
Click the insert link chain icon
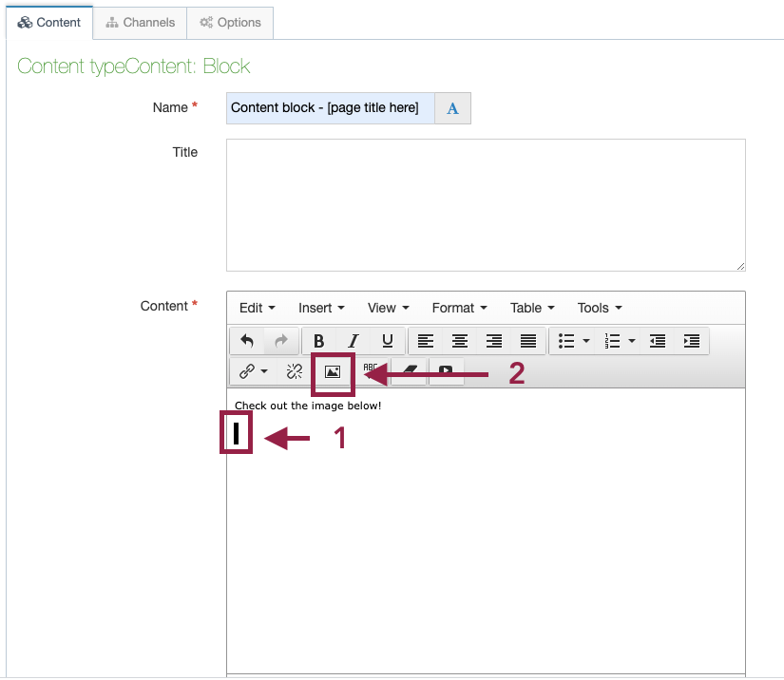247,371
